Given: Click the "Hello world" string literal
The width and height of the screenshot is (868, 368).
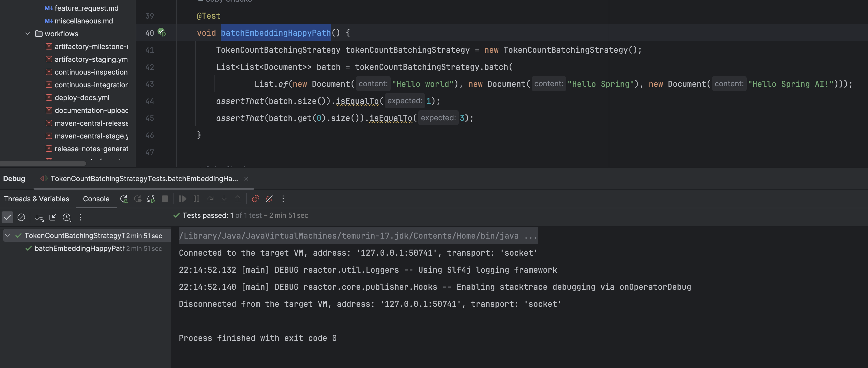Looking at the screenshot, I should (423, 84).
